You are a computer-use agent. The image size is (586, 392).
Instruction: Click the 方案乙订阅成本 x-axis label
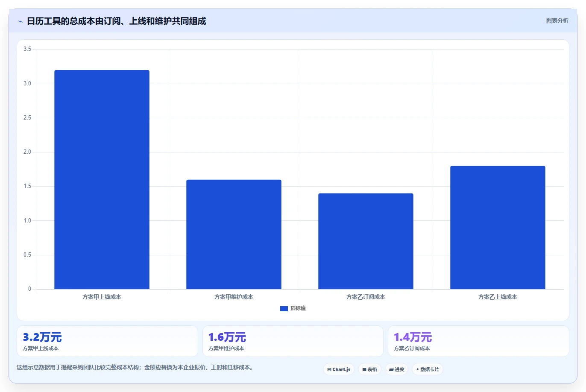click(366, 297)
